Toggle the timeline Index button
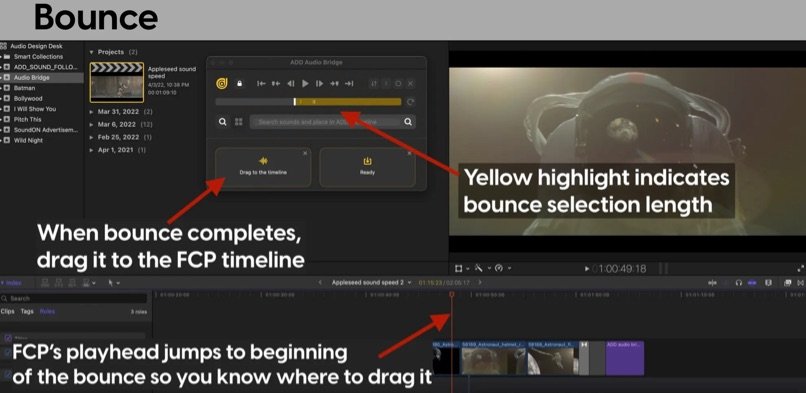Image resolution: width=806 pixels, height=393 pixels. pos(11,283)
